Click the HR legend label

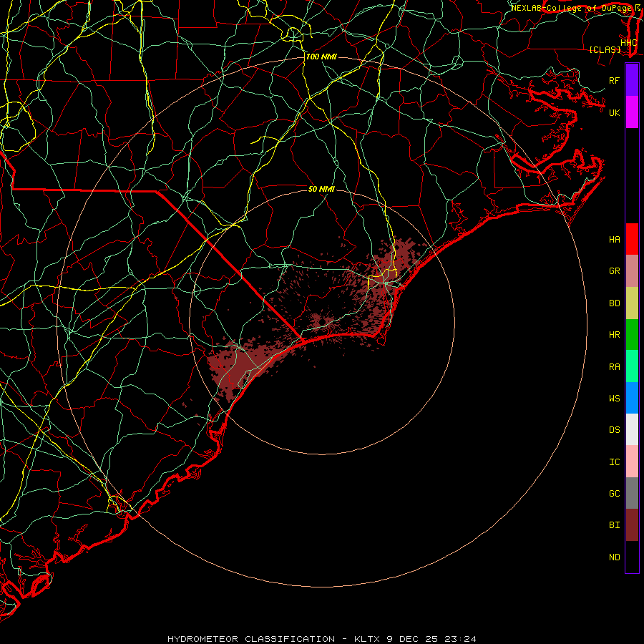(614, 335)
